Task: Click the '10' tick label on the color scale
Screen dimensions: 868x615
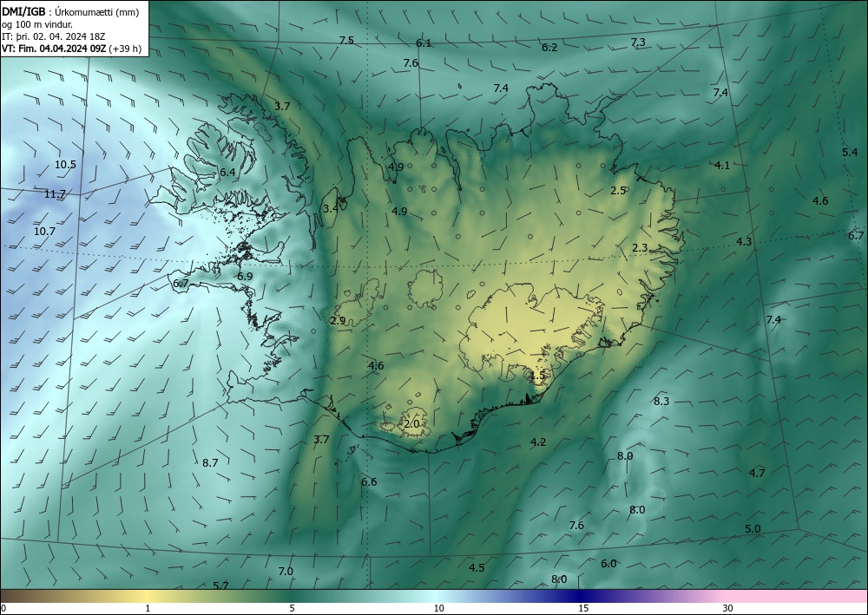Action: tap(438, 609)
